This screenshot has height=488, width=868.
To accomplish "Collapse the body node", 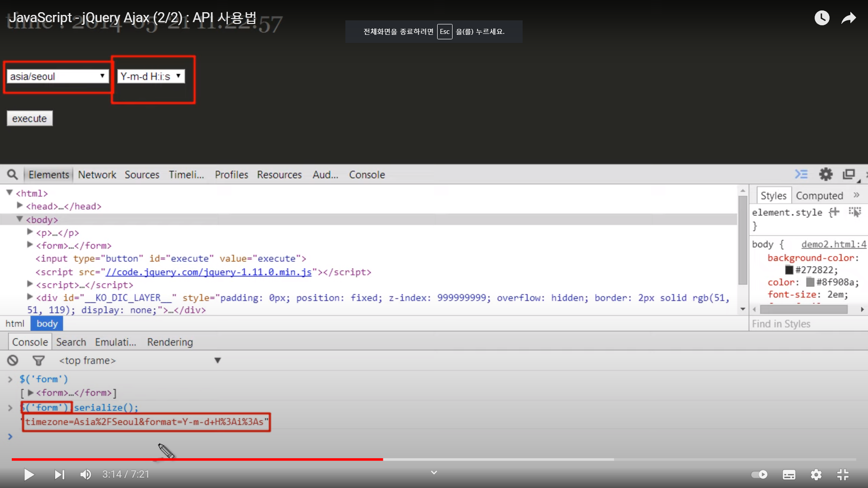I will (19, 219).
